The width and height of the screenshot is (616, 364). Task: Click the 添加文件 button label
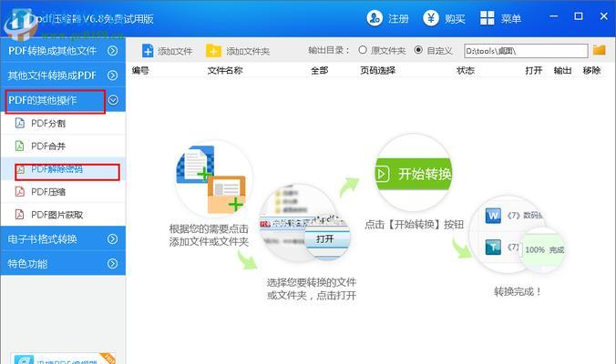(175, 51)
